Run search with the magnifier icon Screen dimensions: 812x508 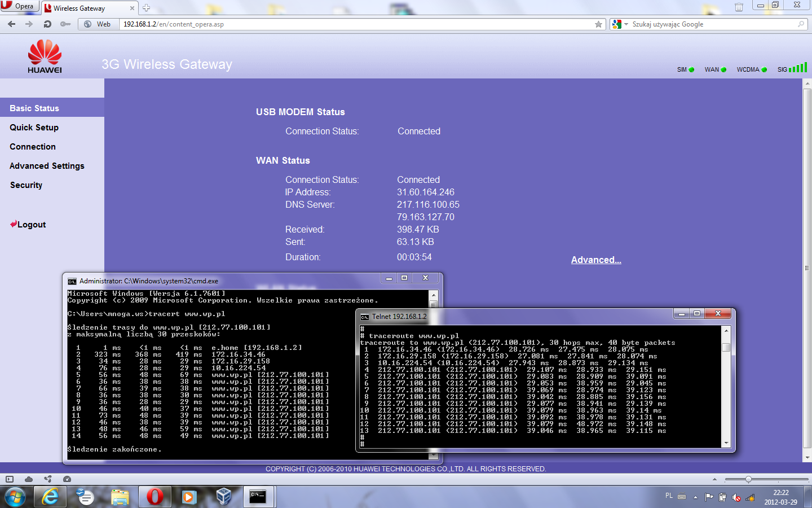(801, 24)
